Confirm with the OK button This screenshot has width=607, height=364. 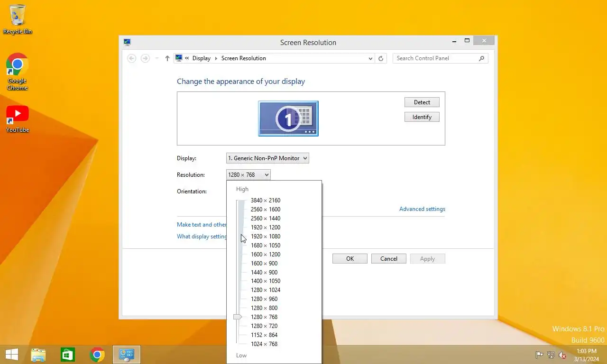coord(350,259)
